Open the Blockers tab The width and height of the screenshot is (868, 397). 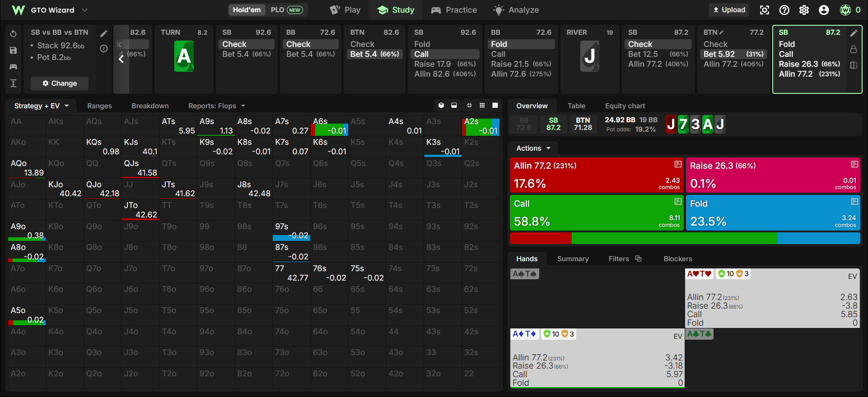[x=678, y=259]
